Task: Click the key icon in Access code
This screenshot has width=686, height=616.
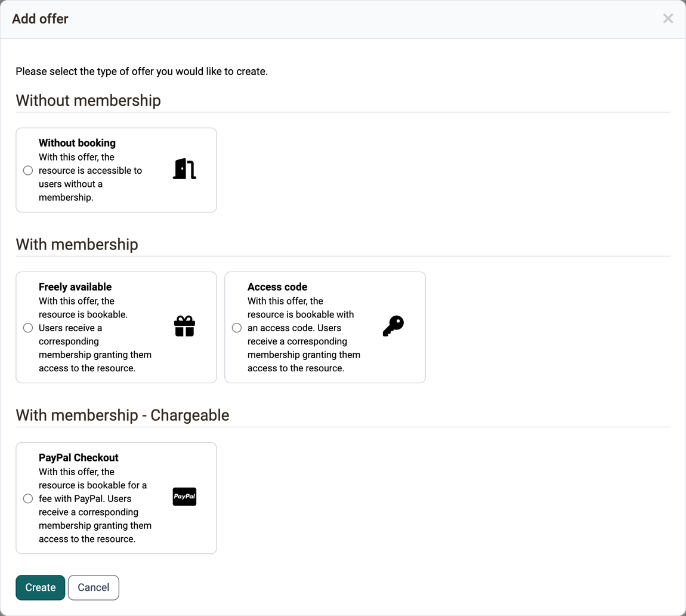Action: (393, 326)
